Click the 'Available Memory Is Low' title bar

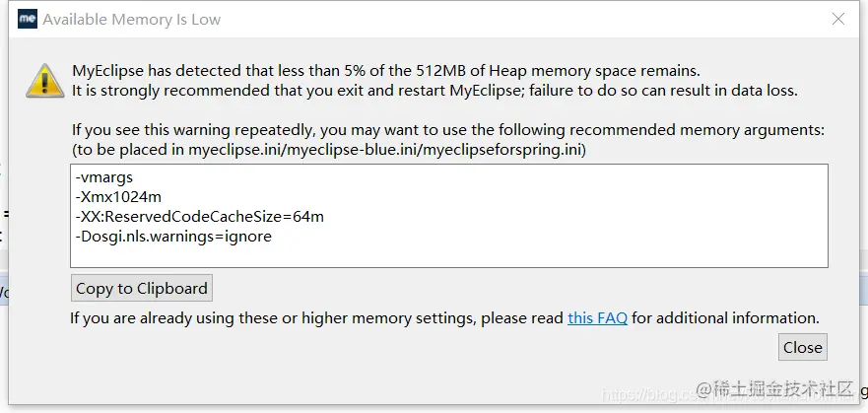(132, 20)
